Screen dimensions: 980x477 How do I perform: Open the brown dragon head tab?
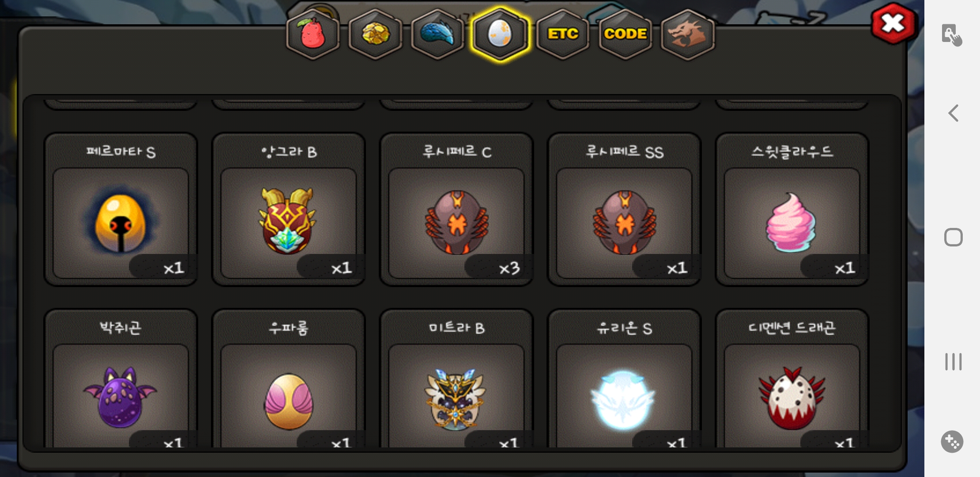point(688,34)
